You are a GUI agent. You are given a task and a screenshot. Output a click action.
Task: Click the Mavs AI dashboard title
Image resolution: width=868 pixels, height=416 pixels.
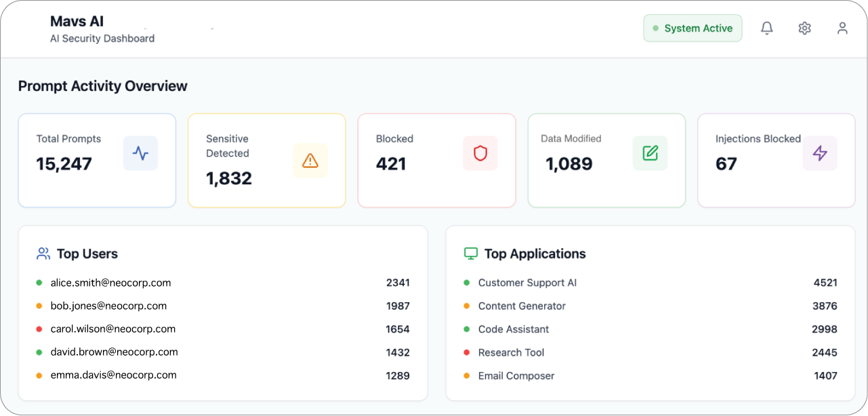pyautogui.click(x=77, y=22)
